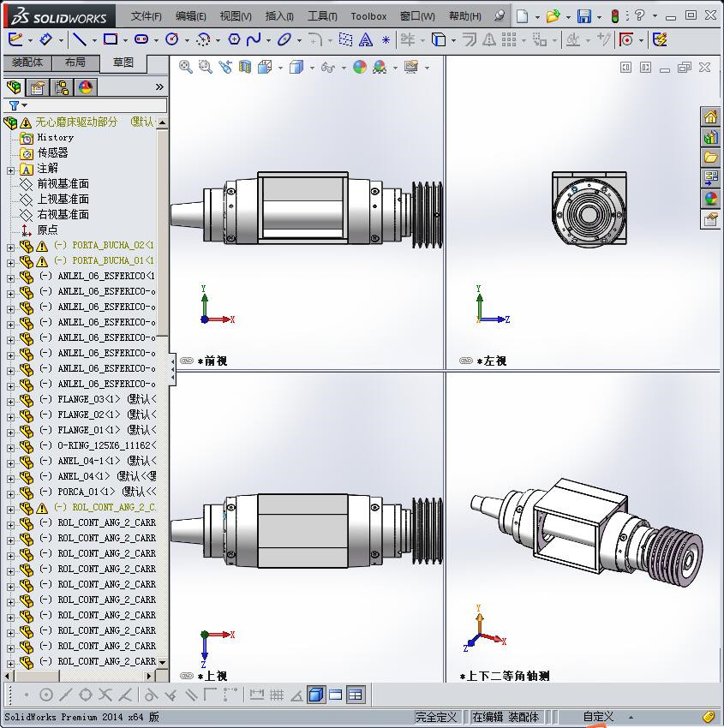
Task: Toggle the single view layout button
Action: pyautogui.click(x=316, y=695)
